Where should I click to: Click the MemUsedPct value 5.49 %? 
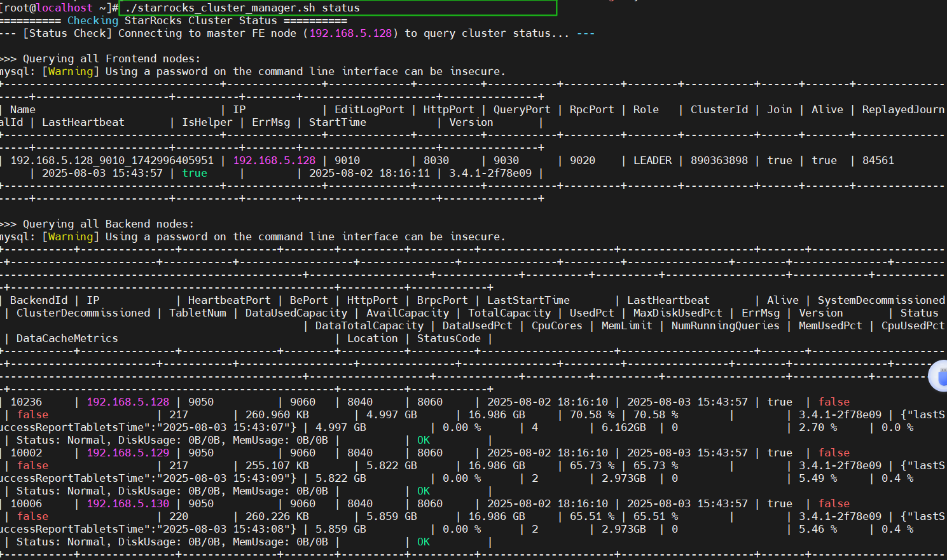[x=818, y=478]
